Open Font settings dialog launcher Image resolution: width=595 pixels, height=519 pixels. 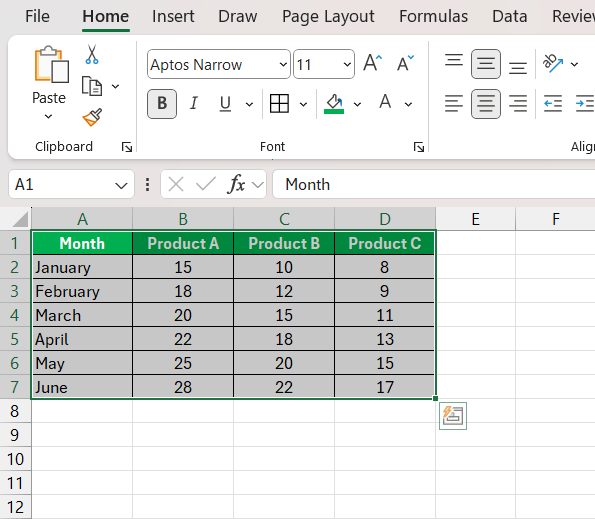click(419, 147)
